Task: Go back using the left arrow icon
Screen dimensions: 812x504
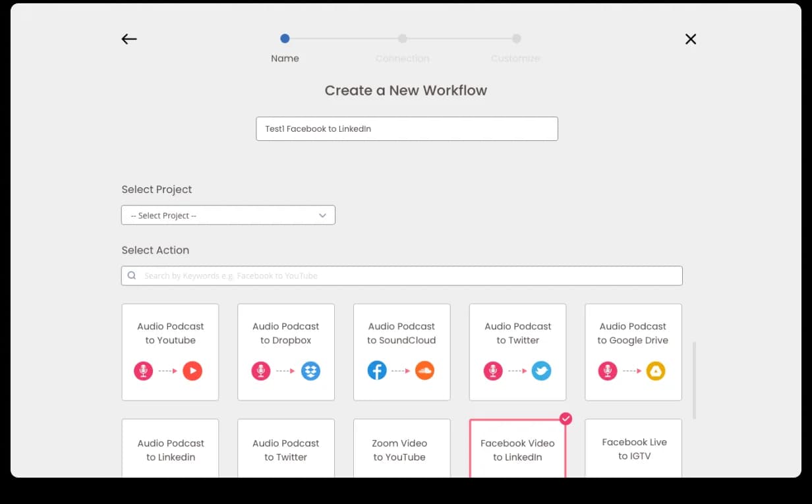Action: pos(129,40)
